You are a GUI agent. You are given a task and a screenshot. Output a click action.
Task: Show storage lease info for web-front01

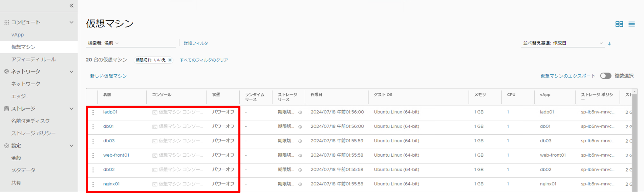click(300, 155)
